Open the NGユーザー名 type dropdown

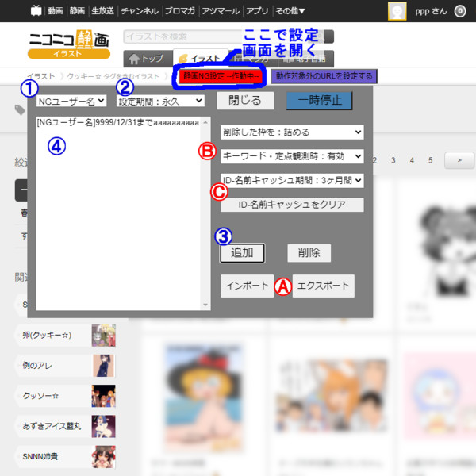coord(71,101)
